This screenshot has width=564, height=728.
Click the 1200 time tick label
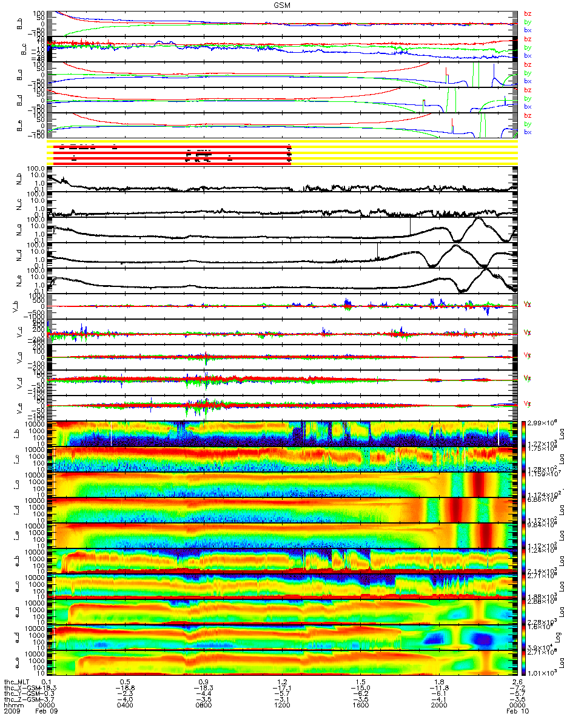click(282, 706)
